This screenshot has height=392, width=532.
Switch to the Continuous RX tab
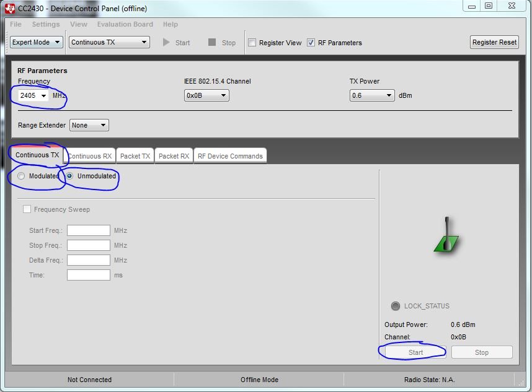tap(90, 156)
